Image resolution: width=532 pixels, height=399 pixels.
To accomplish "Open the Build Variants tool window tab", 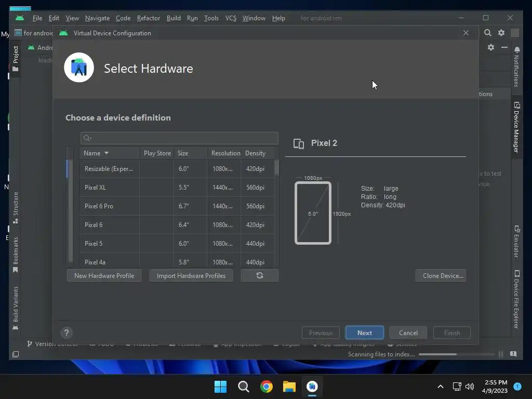I will tap(15, 308).
